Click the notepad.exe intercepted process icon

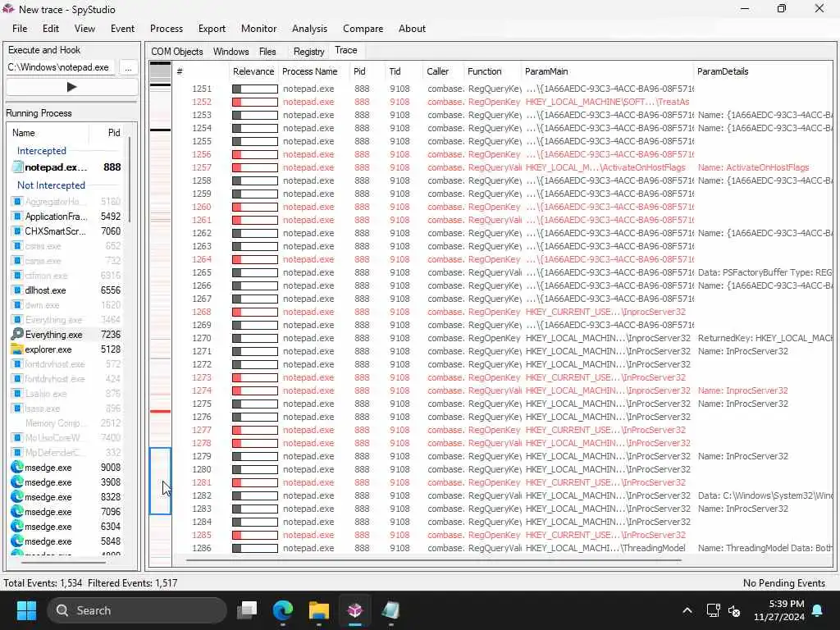[x=18, y=167]
